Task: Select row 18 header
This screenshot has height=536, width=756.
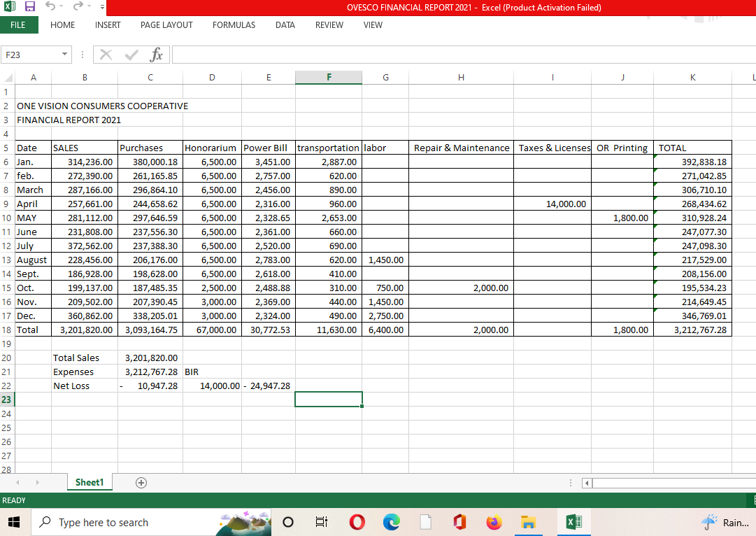Action: pyautogui.click(x=7, y=330)
